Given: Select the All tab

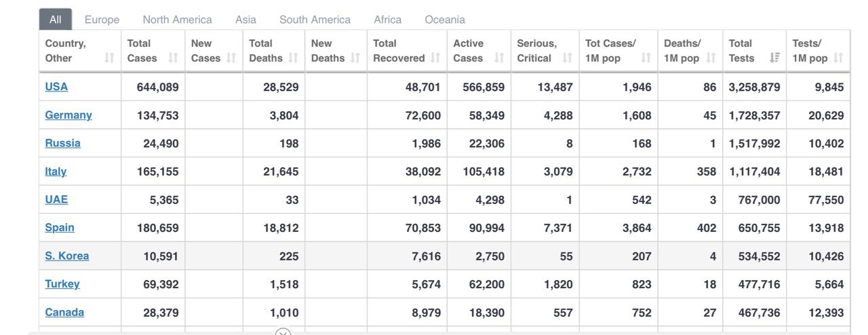Looking at the screenshot, I should (x=56, y=20).
